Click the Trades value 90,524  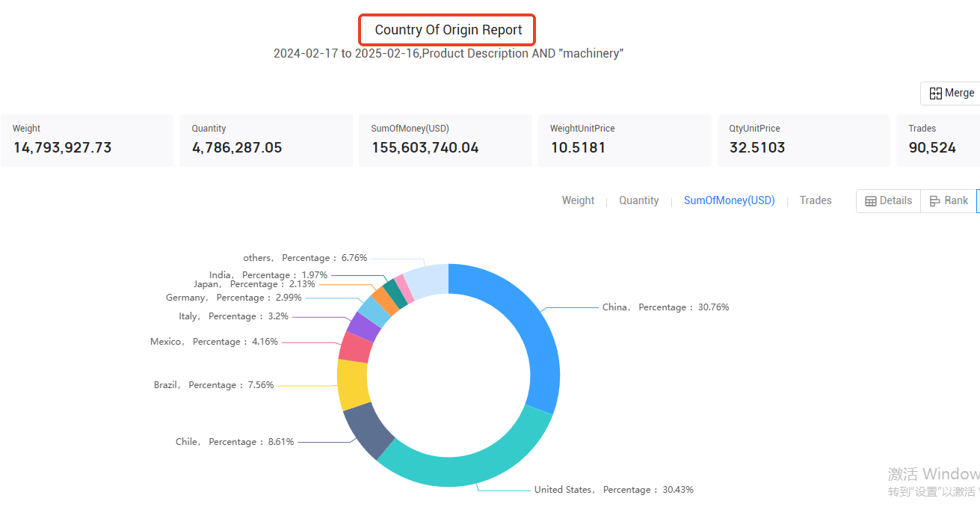pyautogui.click(x=932, y=147)
